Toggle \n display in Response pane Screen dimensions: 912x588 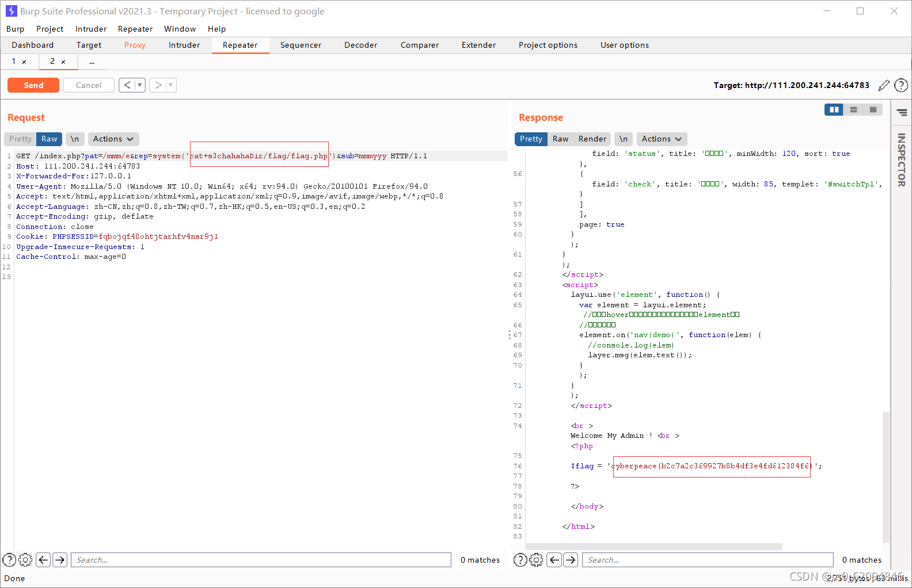[x=624, y=139]
